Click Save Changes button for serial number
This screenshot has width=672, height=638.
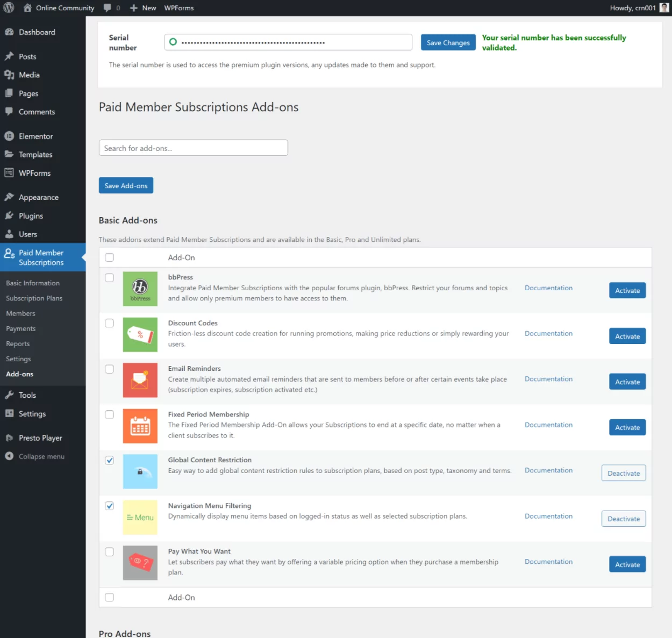click(448, 42)
